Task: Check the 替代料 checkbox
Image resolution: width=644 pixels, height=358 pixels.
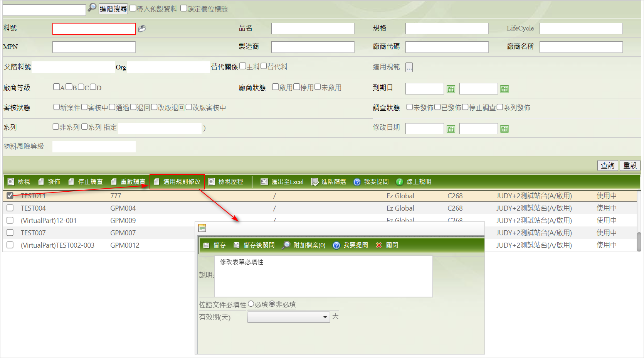Action: coord(264,66)
